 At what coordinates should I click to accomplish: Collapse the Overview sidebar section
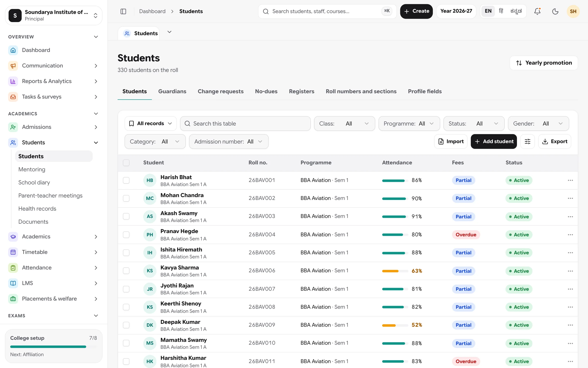96,37
